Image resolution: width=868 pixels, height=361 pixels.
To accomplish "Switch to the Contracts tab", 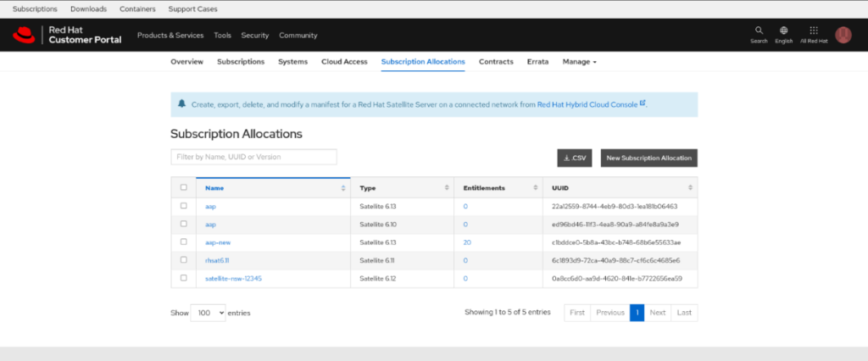I will pyautogui.click(x=496, y=62).
